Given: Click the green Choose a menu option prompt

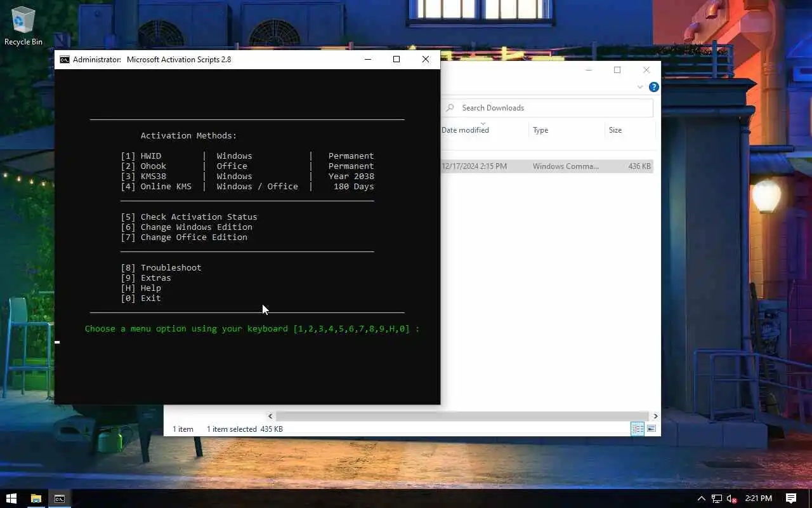Looking at the screenshot, I should 252,328.
